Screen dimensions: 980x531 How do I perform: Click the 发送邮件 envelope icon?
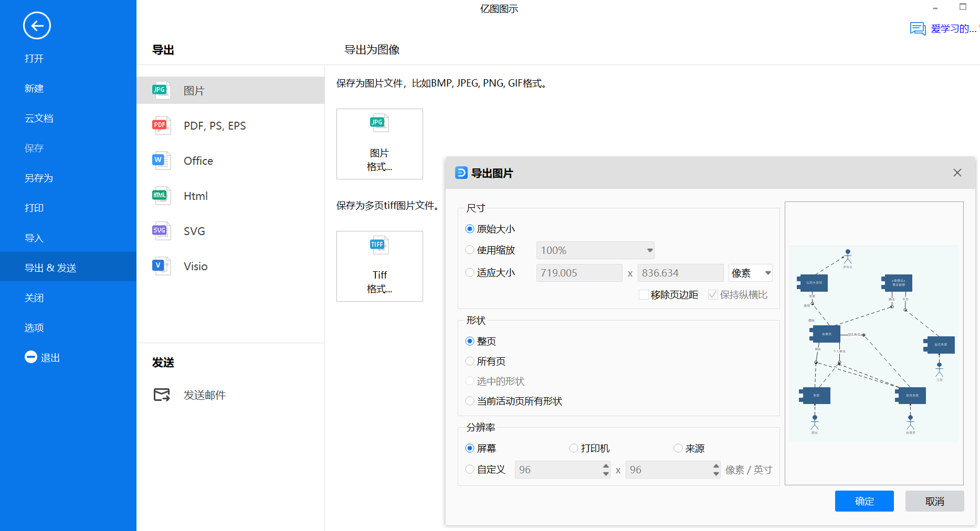[162, 395]
